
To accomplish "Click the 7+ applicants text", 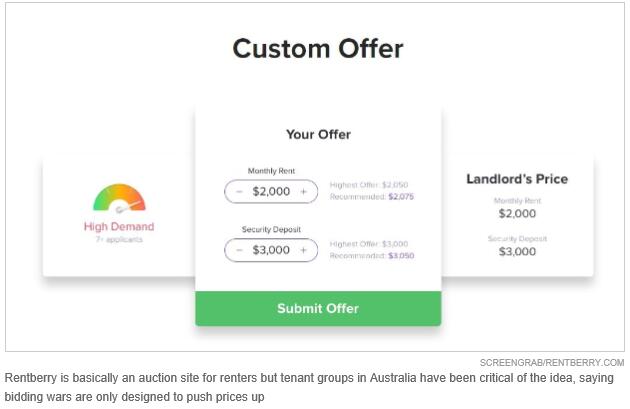I will pyautogui.click(x=119, y=240).
